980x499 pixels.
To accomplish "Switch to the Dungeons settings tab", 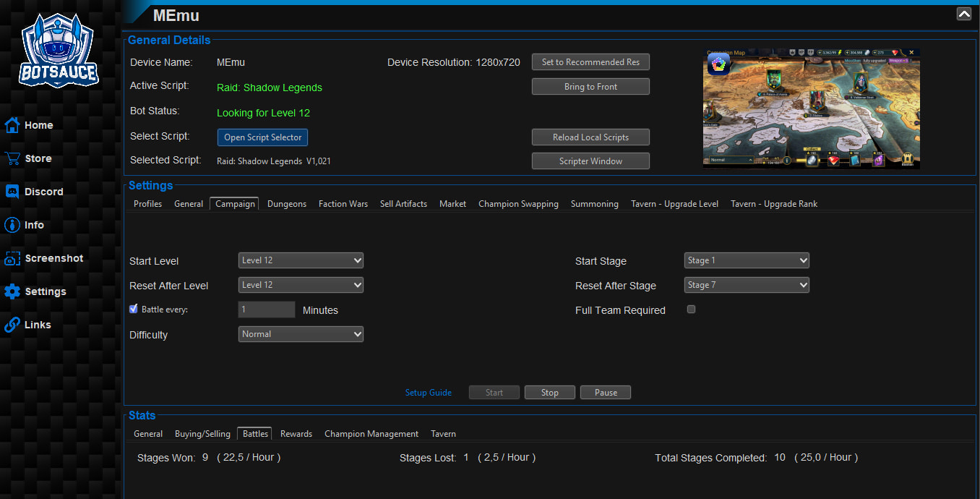I will tap(287, 204).
